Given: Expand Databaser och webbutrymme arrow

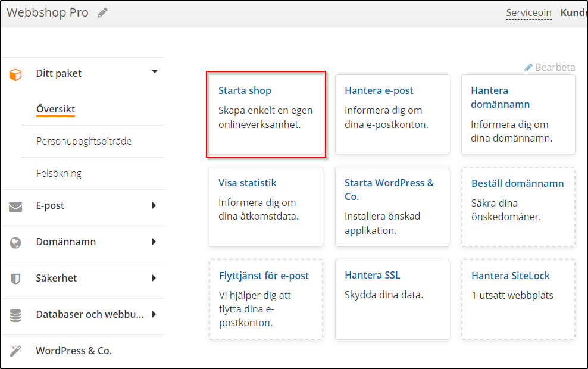Looking at the screenshot, I should [x=154, y=314].
